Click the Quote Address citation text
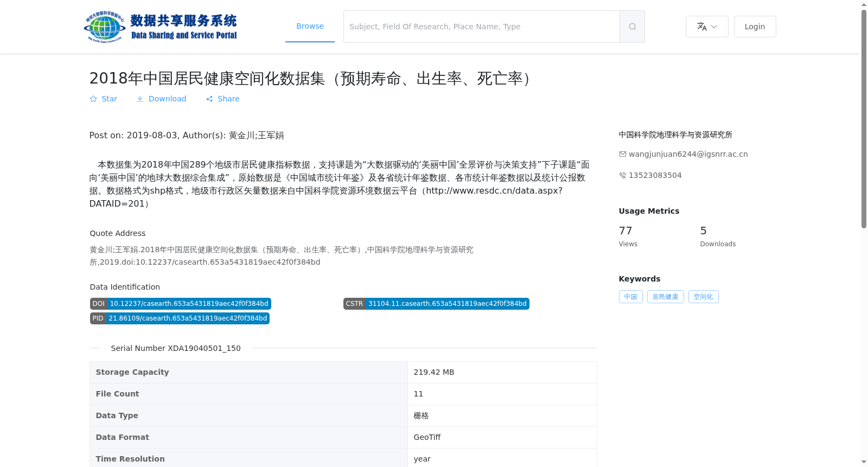This screenshot has height=467, width=868. [282, 256]
